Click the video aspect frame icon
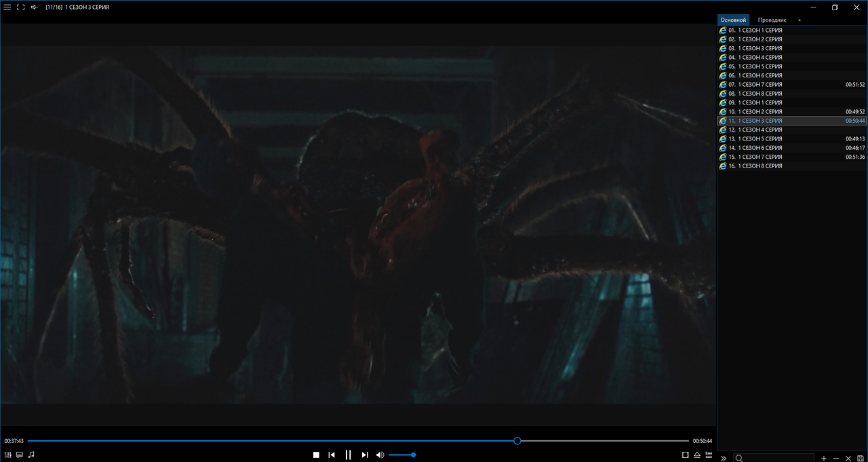 point(685,455)
